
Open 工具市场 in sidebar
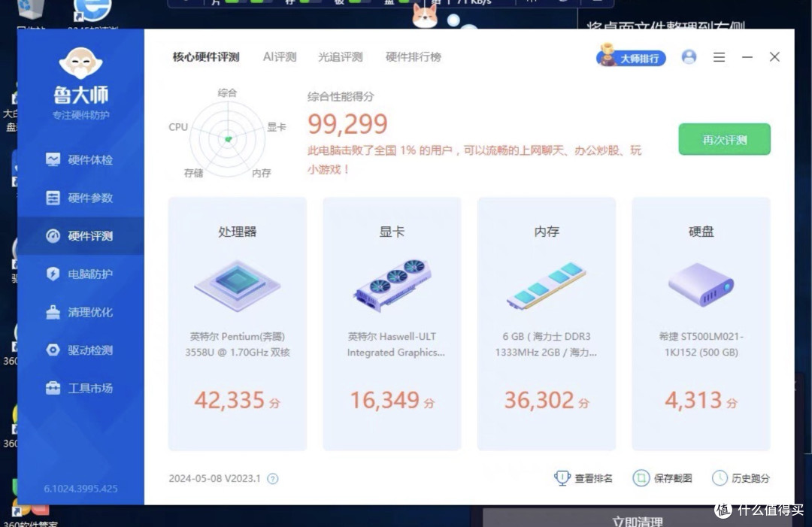(x=80, y=388)
